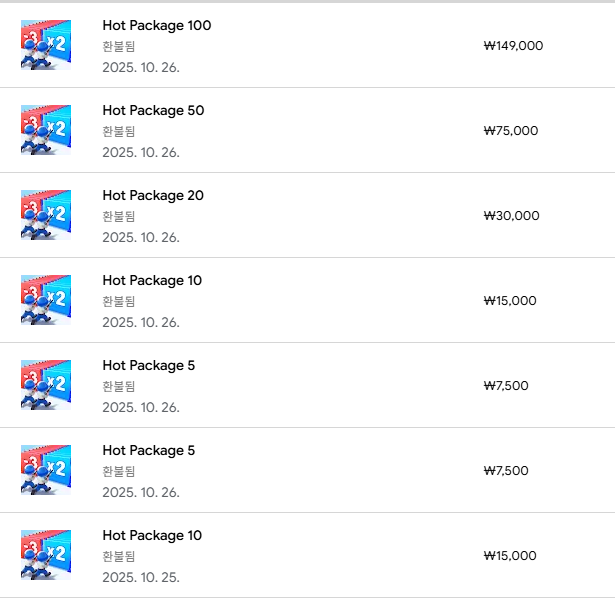Select the ₩75,000 price
Screen dimensions: 615x603
point(510,130)
